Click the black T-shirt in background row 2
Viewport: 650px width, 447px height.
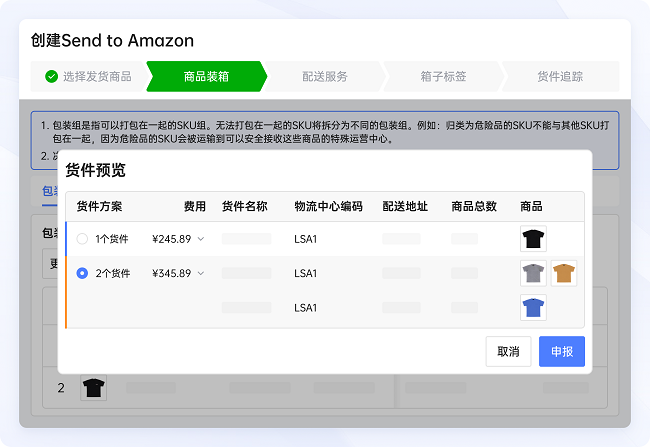(x=93, y=388)
